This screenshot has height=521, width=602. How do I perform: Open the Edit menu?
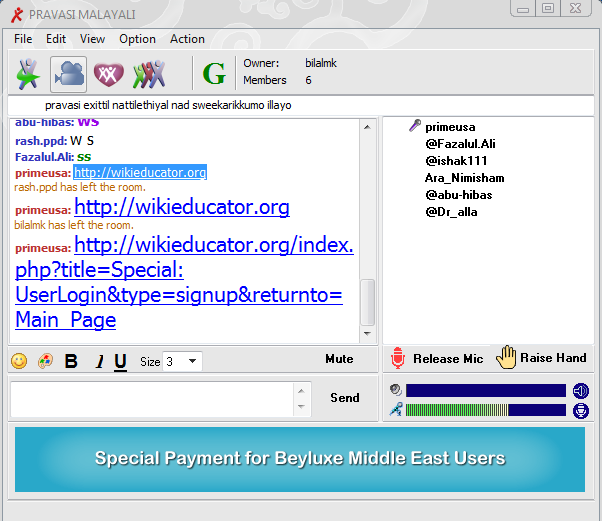pyautogui.click(x=56, y=39)
